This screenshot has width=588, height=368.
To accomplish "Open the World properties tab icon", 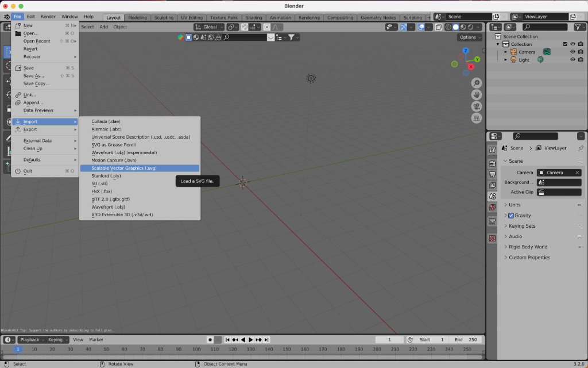I will point(492,207).
